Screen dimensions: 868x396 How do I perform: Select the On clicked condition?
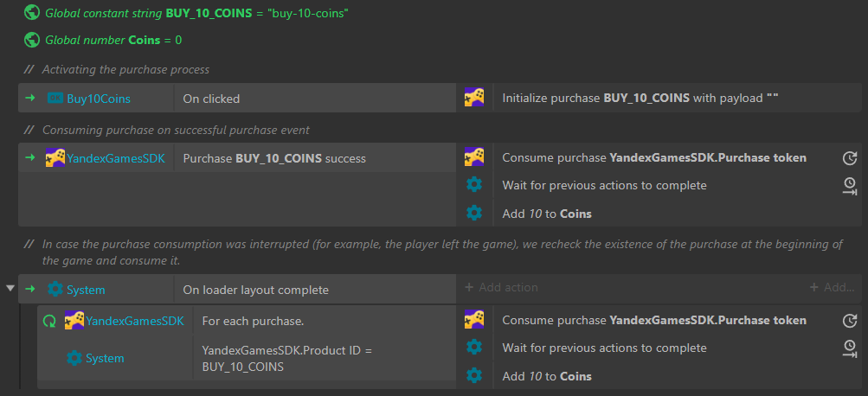pyautogui.click(x=211, y=99)
